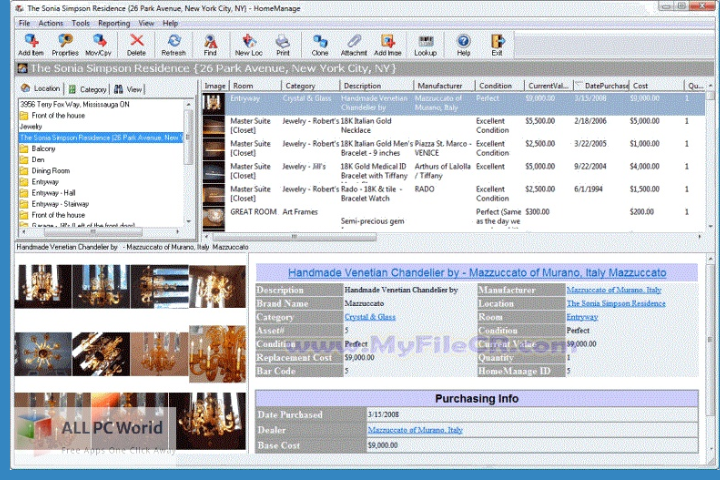720x480 pixels.
Task: Clone the selected item
Action: [320, 45]
